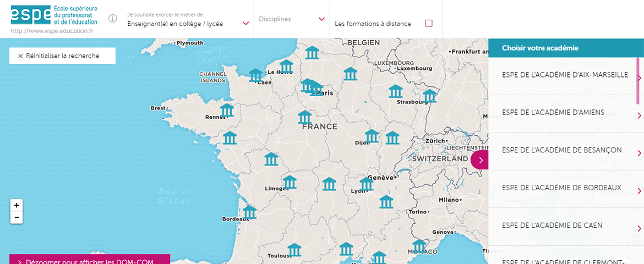Select the institution marker at Bordeaux
644x264 pixels.
coord(249,212)
